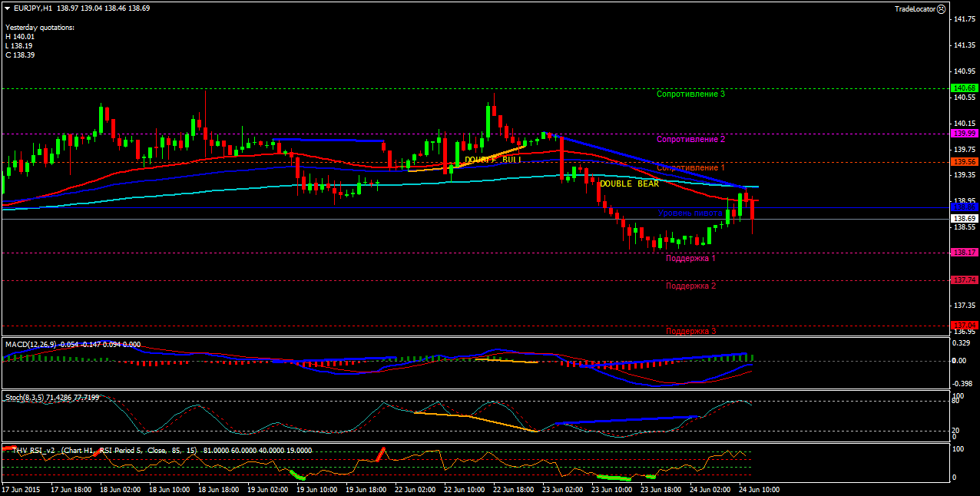This screenshot has height=496, width=980.
Task: Click the 'DOUBLE BULL' pattern label
Action: point(493,160)
